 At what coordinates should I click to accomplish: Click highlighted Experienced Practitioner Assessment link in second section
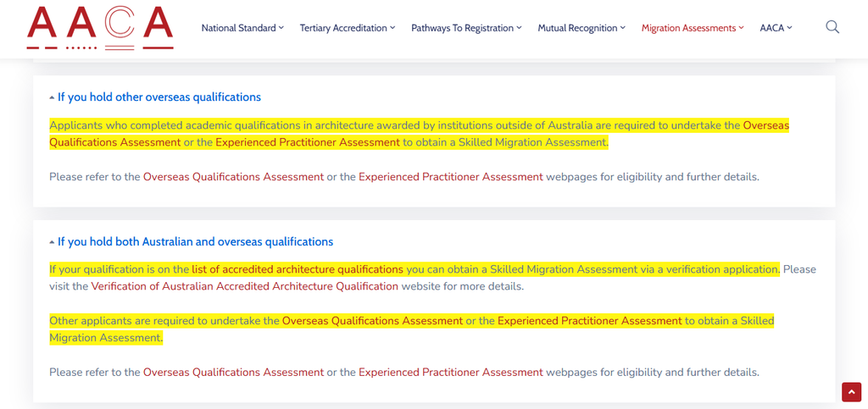click(x=590, y=321)
